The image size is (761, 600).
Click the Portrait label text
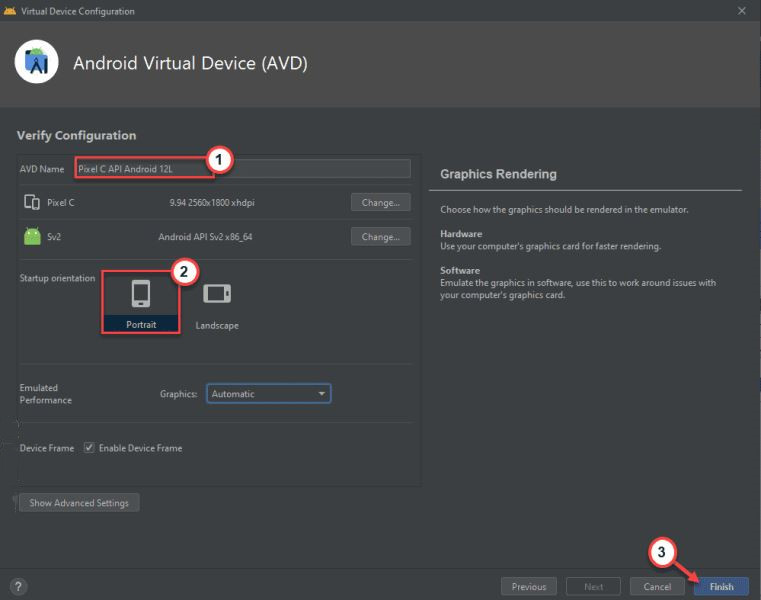tap(141, 325)
